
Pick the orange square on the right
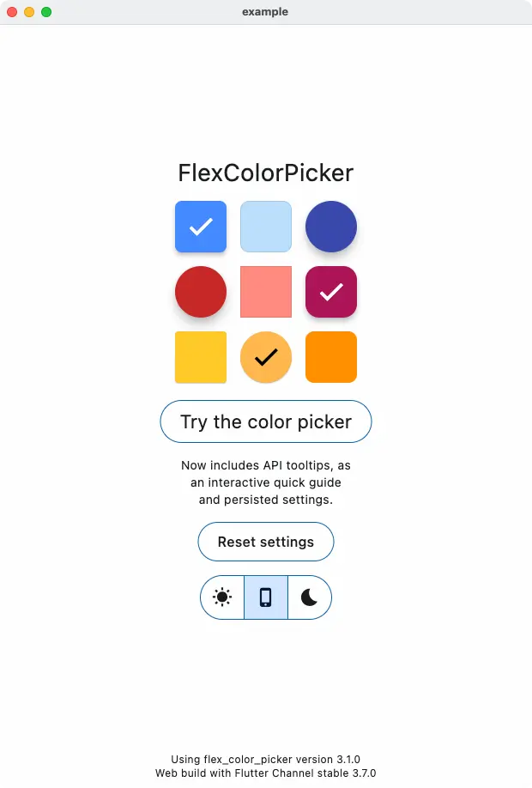tap(330, 357)
